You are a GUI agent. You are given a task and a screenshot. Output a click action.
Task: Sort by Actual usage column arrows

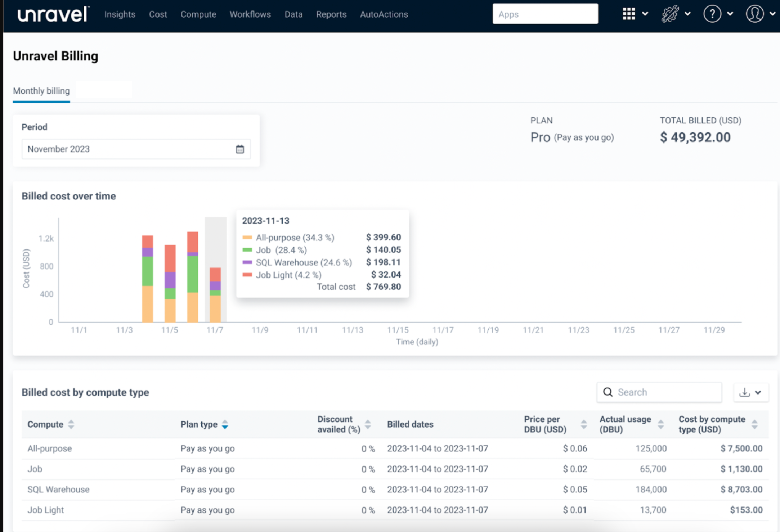(x=661, y=424)
